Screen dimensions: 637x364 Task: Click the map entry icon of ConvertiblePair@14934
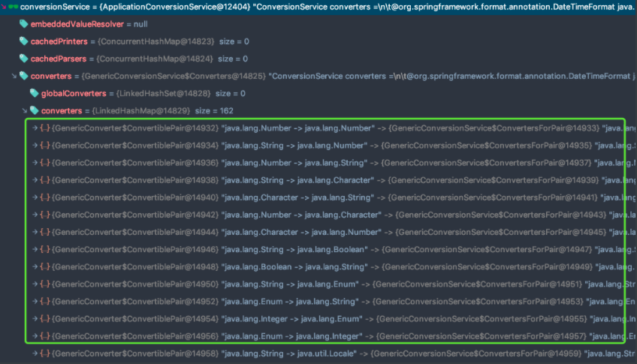point(44,146)
